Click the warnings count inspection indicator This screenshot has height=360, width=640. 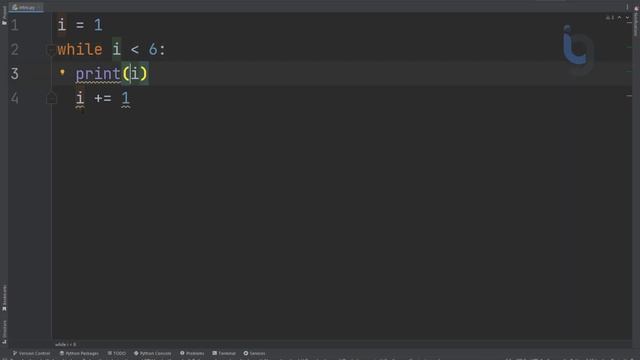(610, 18)
